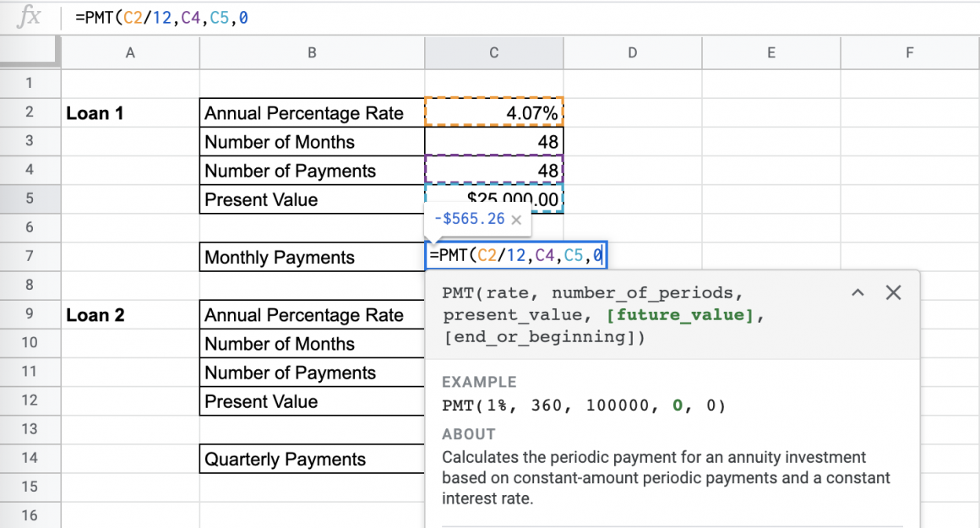Collapse the PMT help popup
980x528 pixels.
tap(857, 292)
